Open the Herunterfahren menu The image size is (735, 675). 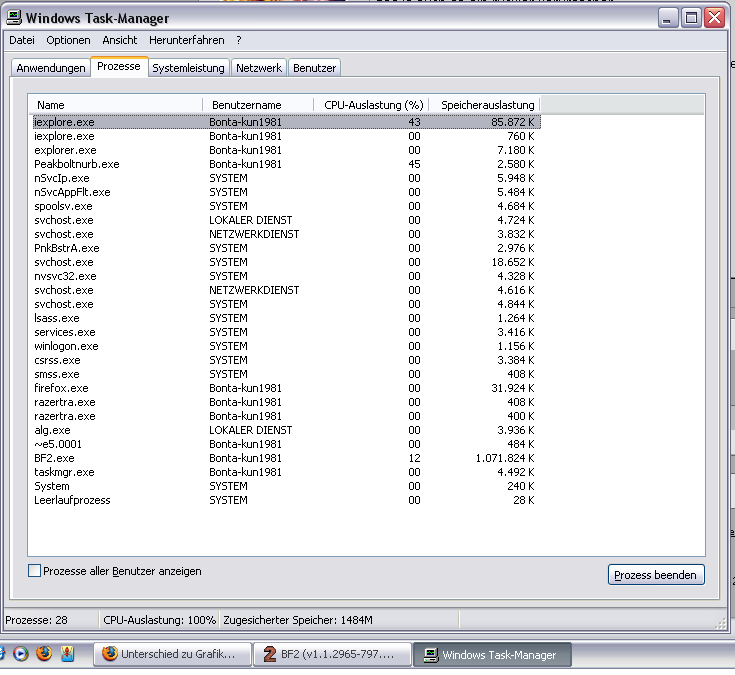coord(187,40)
